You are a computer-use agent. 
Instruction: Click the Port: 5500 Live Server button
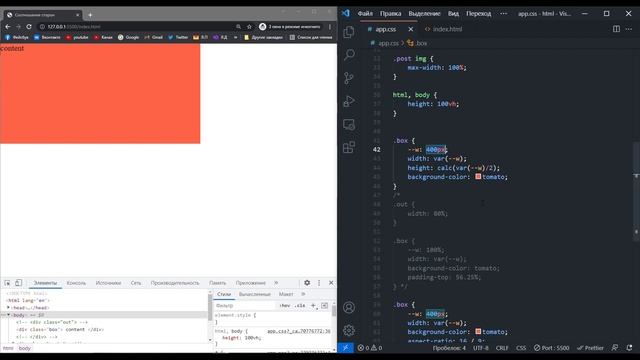551,348
